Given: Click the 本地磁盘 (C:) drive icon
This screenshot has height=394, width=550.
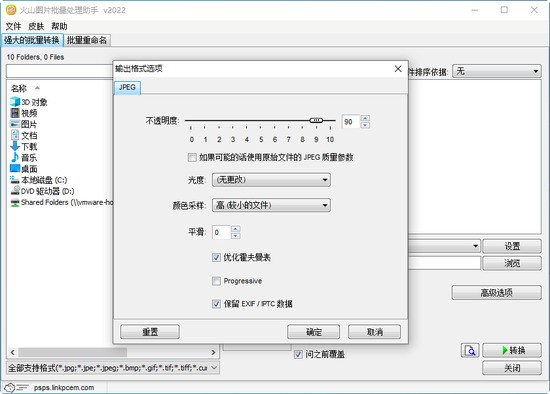Looking at the screenshot, I should (15, 180).
